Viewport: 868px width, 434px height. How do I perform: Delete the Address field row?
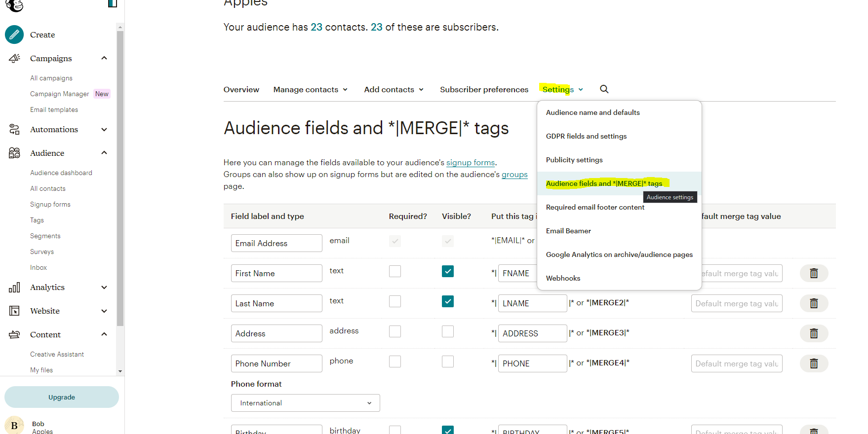814,333
